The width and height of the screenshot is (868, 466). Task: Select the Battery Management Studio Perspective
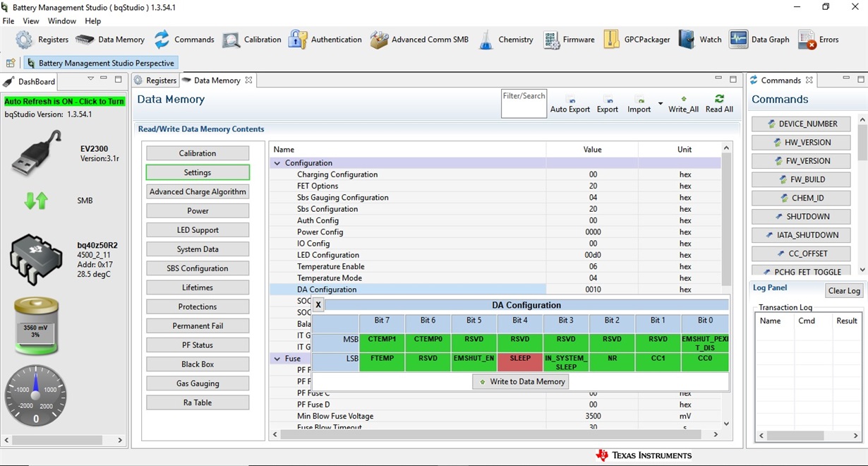100,63
